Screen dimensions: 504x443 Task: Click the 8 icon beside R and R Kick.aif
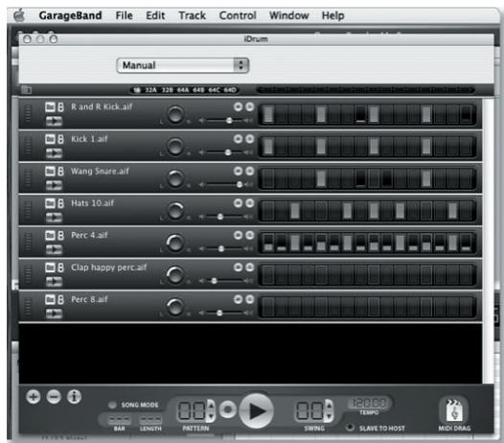(x=60, y=106)
